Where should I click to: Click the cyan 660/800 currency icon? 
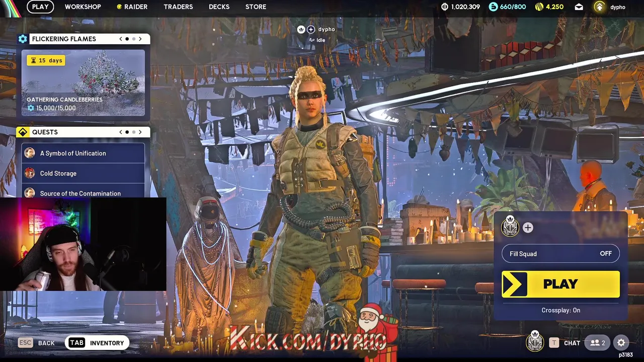(493, 7)
